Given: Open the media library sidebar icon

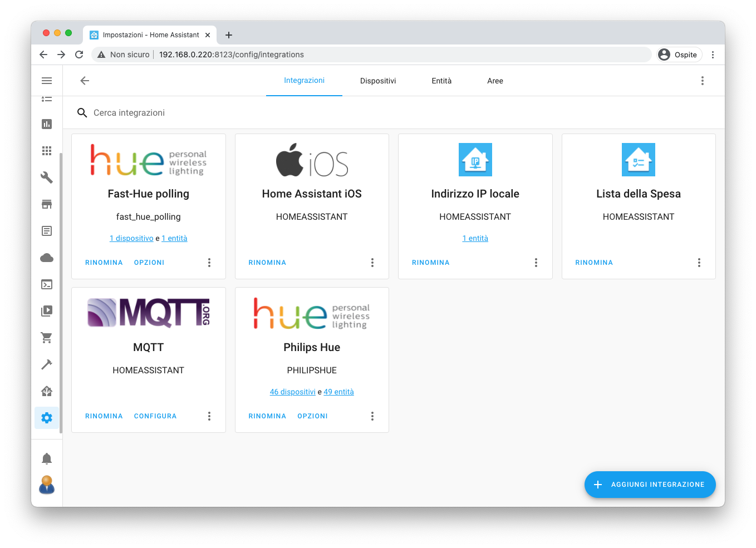Looking at the screenshot, I should coord(47,311).
